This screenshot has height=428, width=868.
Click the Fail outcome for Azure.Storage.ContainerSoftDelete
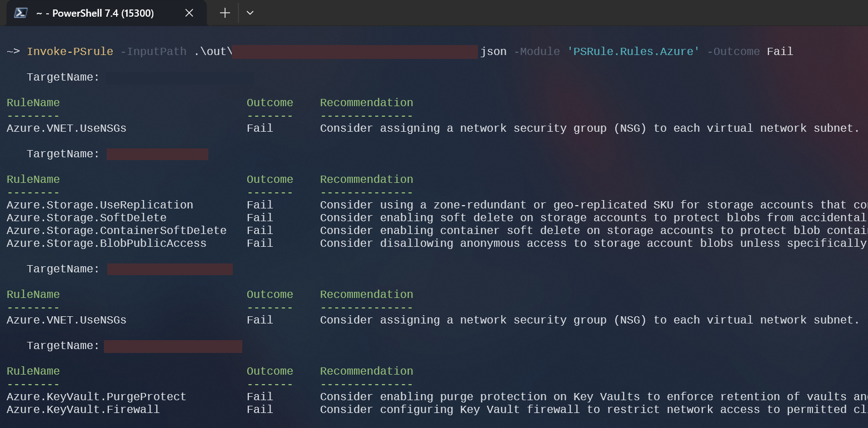260,231
